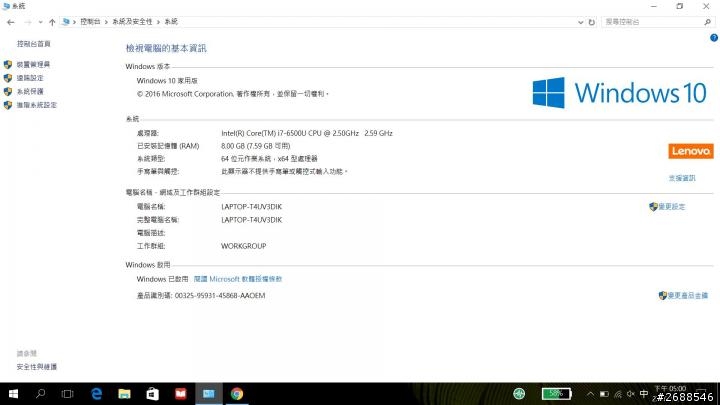Viewport: 720px width, 405px height.
Task: Focus the 搜尋控制台 search box
Action: point(653,22)
